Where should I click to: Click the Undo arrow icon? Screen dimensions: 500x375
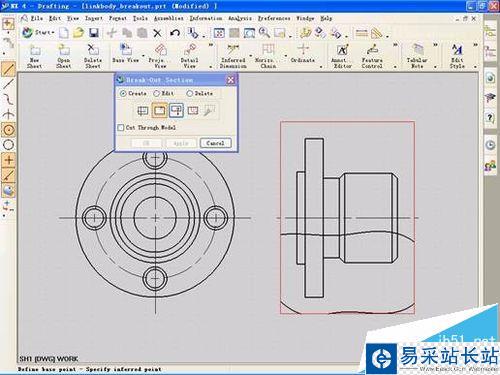point(175,33)
